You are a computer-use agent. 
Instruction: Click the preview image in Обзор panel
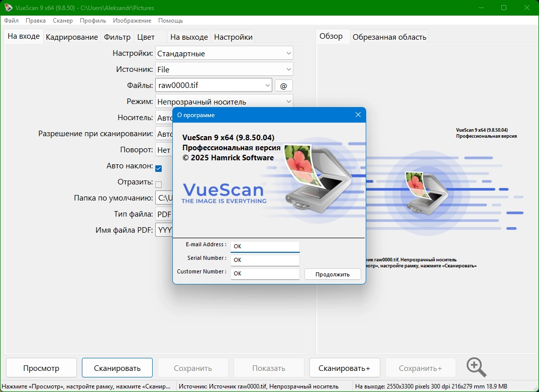click(426, 192)
